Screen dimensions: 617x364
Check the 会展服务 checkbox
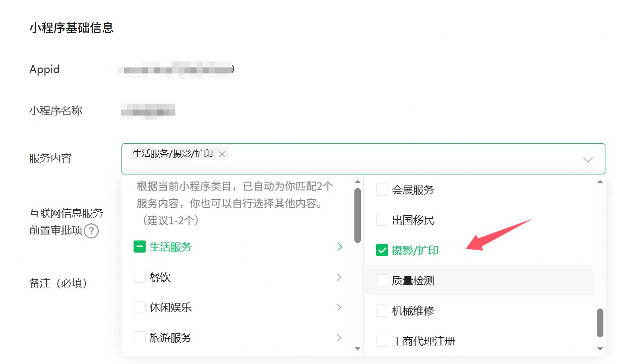coord(382,190)
